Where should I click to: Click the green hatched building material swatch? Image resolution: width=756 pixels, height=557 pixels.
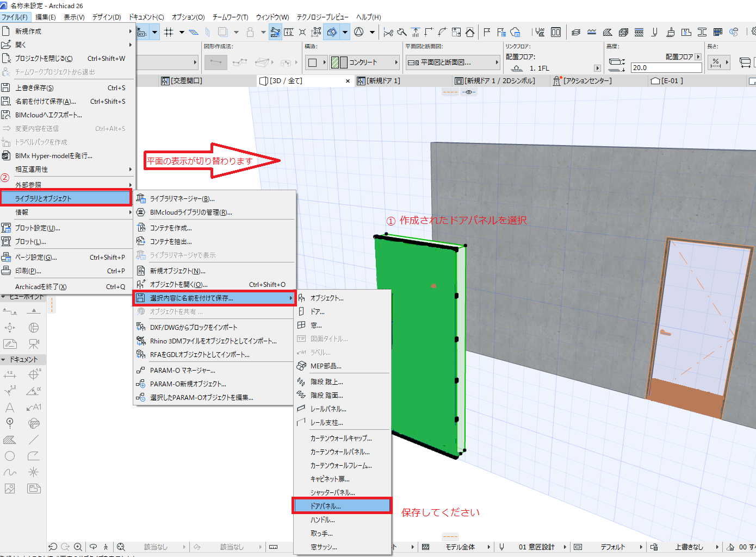coord(335,62)
